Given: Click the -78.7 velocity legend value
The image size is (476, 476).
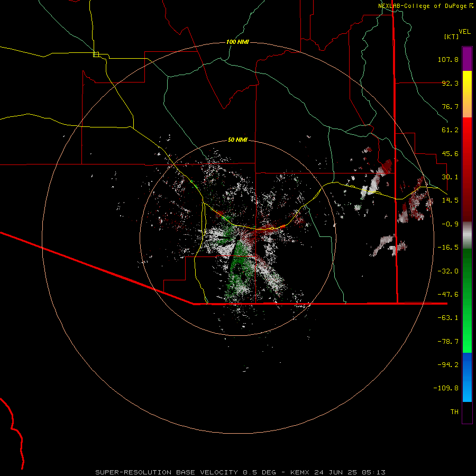Looking at the screenshot, I should point(448,342).
